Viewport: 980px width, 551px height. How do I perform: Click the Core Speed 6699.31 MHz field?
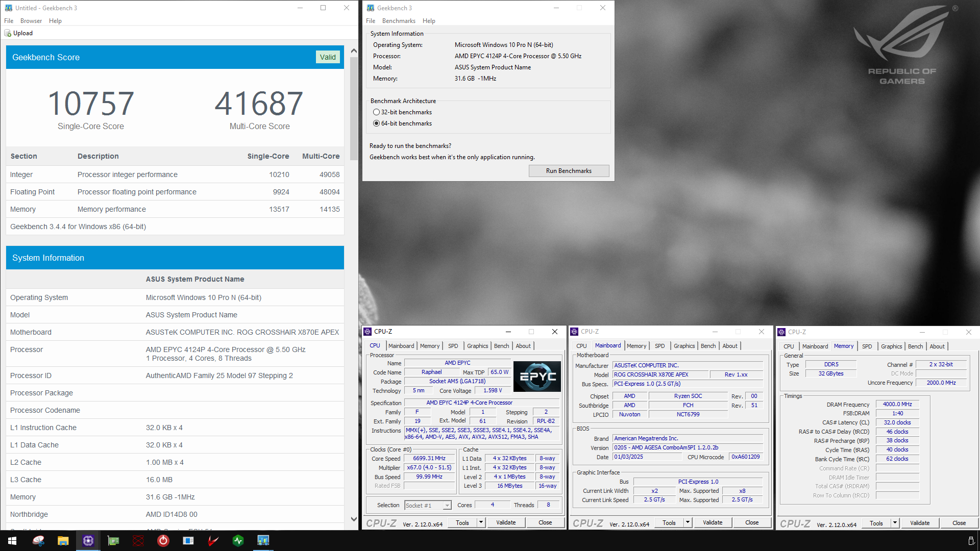(429, 458)
